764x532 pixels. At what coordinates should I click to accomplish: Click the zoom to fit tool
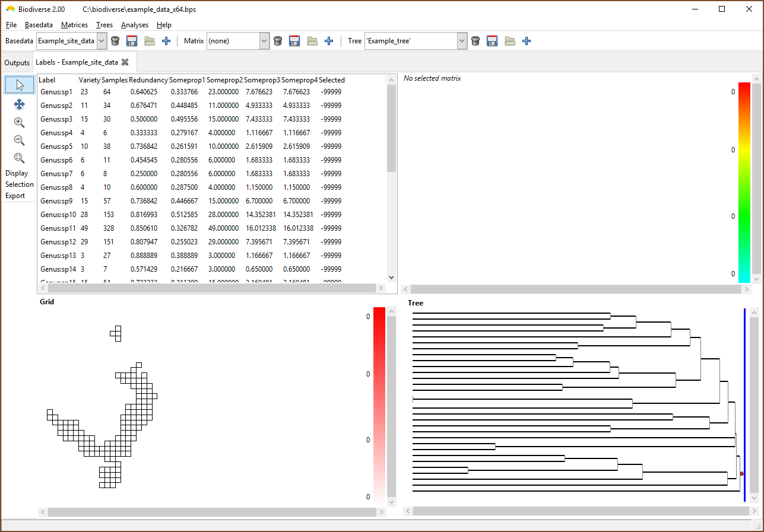tap(18, 158)
